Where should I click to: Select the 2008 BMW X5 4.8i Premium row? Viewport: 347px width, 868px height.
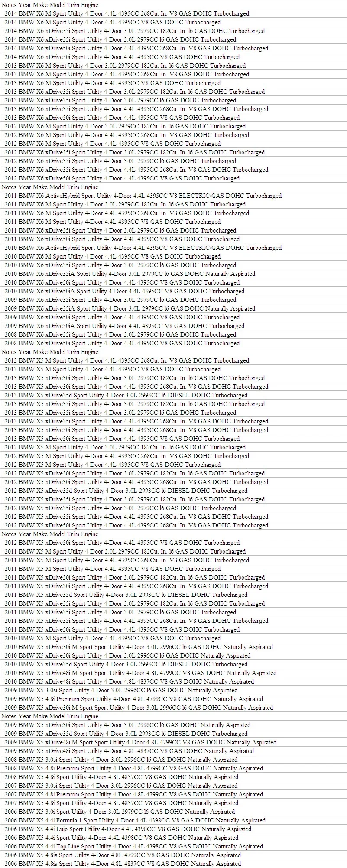pos(173,768)
